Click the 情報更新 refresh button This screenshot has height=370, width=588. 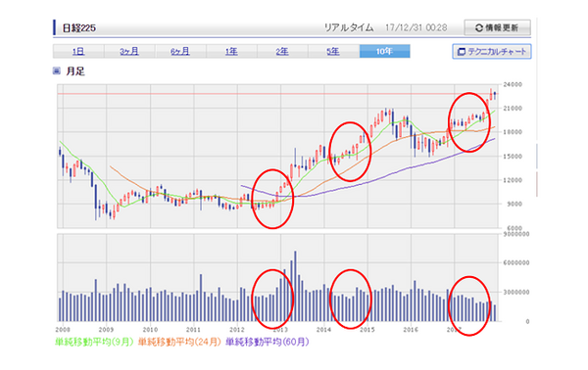[x=497, y=27]
